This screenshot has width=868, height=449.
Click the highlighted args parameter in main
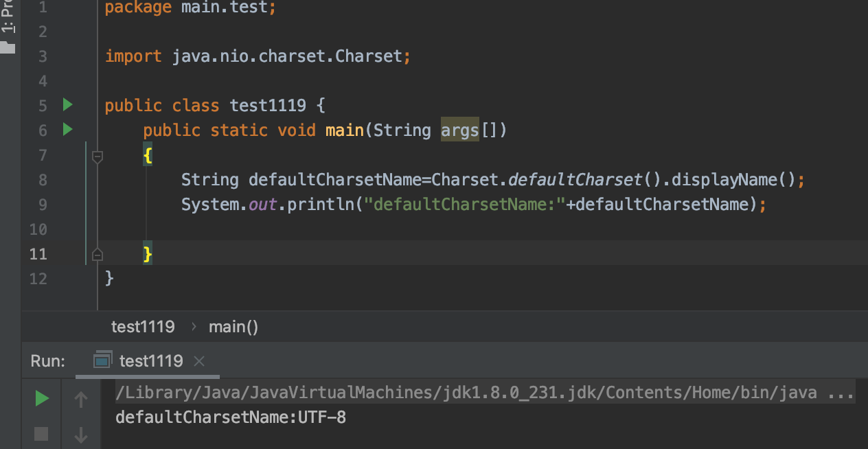459,130
